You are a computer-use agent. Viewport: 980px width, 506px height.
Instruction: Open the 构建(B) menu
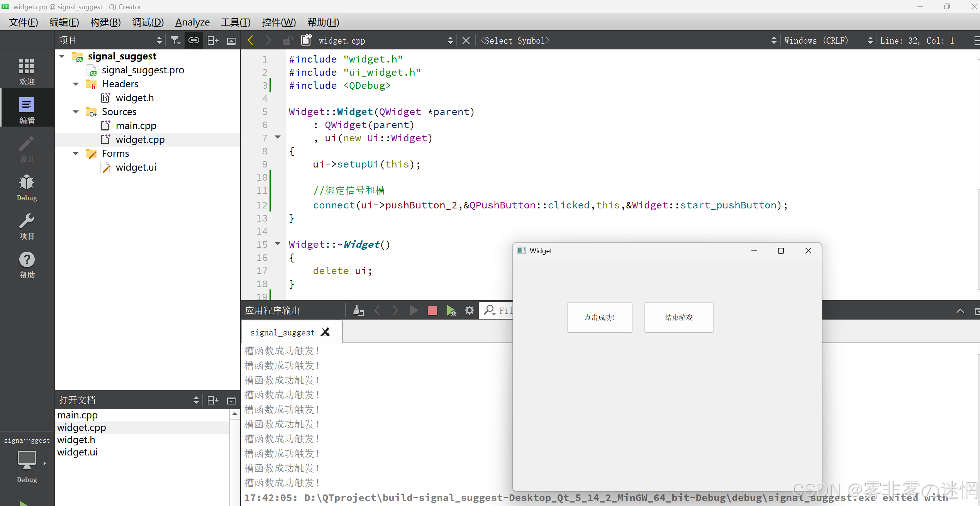click(x=105, y=22)
